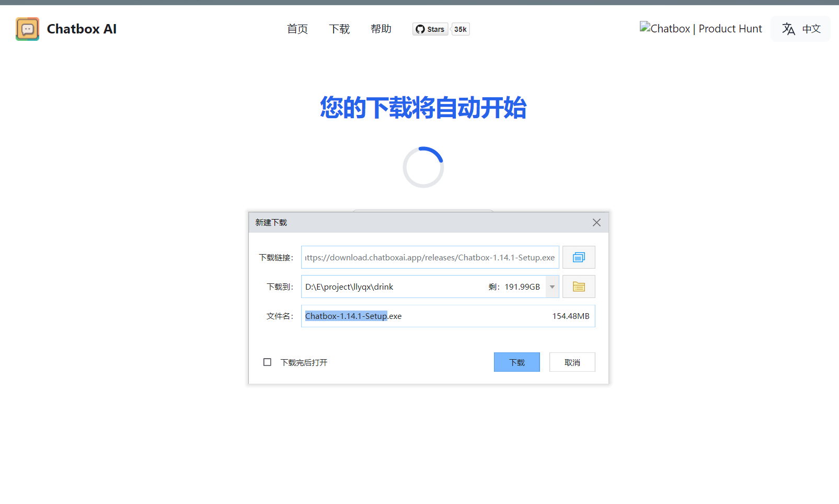Go to 首页 in the navigation
The width and height of the screenshot is (839, 504).
pos(297,29)
